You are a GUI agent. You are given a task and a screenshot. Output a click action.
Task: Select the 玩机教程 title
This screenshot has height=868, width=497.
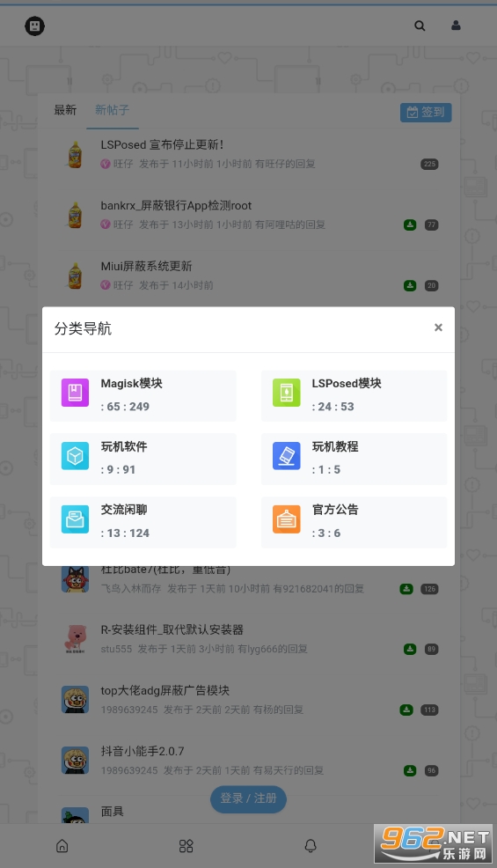[x=335, y=446]
